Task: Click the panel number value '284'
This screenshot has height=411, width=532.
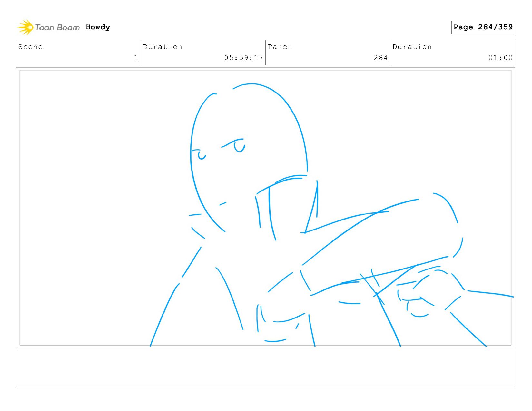Action: tap(381, 58)
